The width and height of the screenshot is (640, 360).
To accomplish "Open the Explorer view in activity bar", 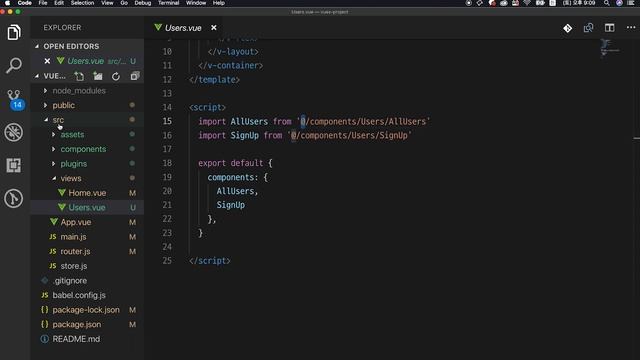I will click(14, 32).
